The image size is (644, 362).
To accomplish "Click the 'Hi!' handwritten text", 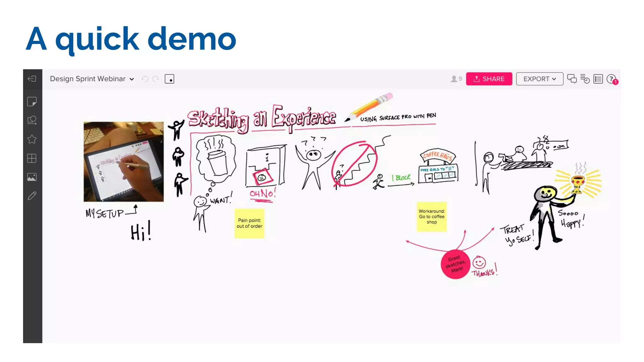I will (141, 231).
